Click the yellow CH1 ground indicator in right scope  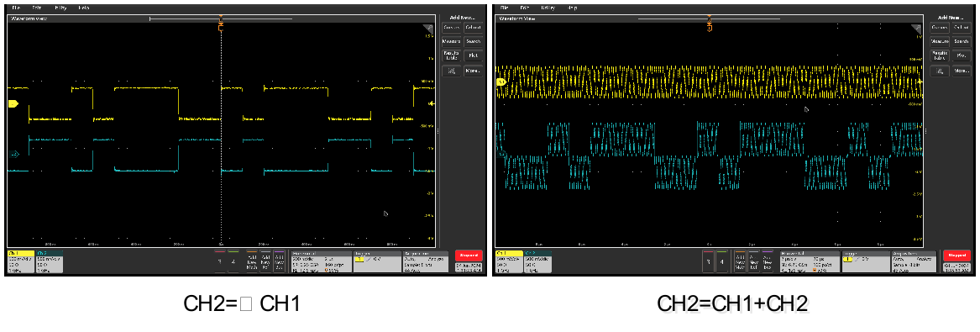tap(500, 82)
